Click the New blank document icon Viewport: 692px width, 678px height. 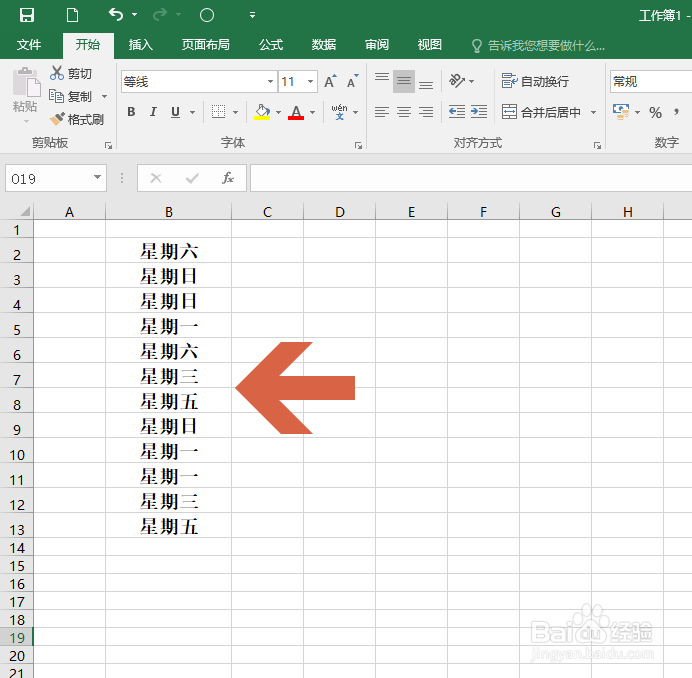tap(72, 15)
